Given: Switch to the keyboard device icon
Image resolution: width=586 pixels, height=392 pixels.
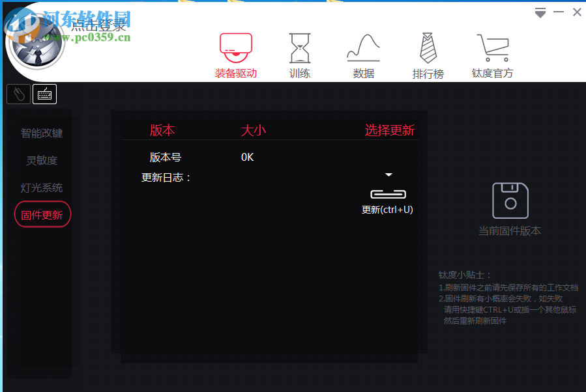Looking at the screenshot, I should pyautogui.click(x=44, y=94).
